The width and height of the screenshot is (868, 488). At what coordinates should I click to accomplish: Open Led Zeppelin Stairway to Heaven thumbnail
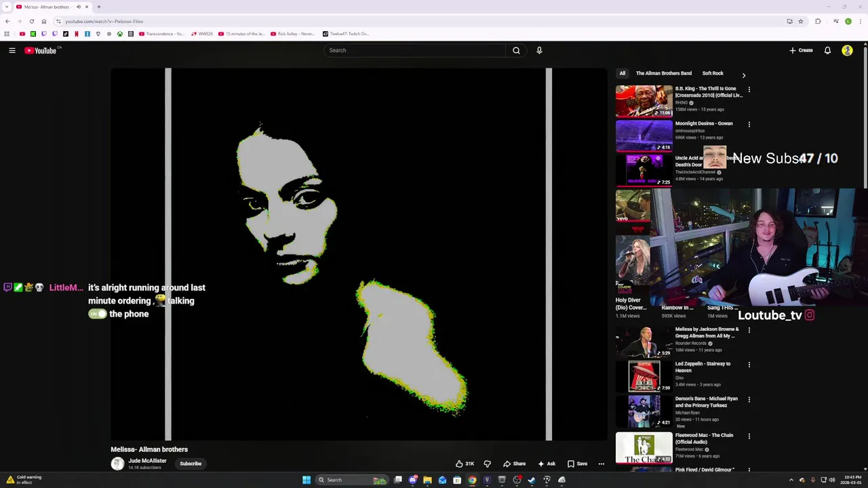click(x=644, y=376)
